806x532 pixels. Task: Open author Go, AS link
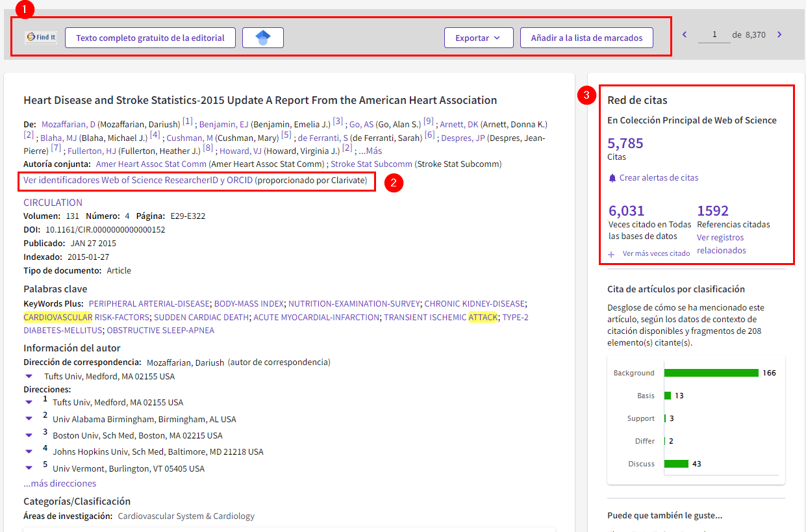click(x=362, y=124)
